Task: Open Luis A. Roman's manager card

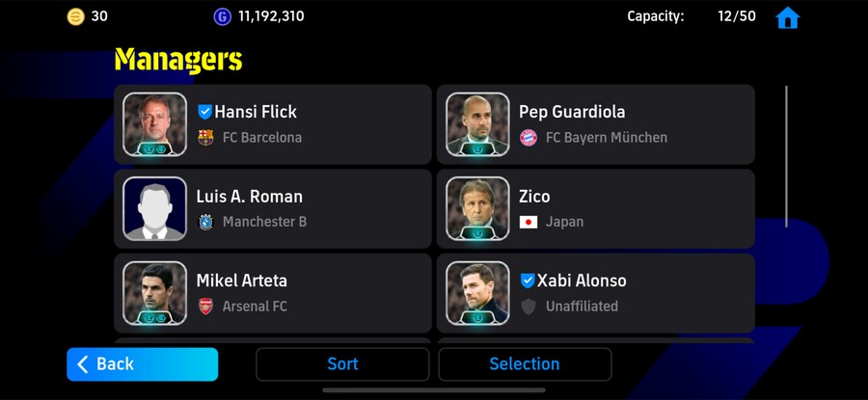Action: coord(309,208)
